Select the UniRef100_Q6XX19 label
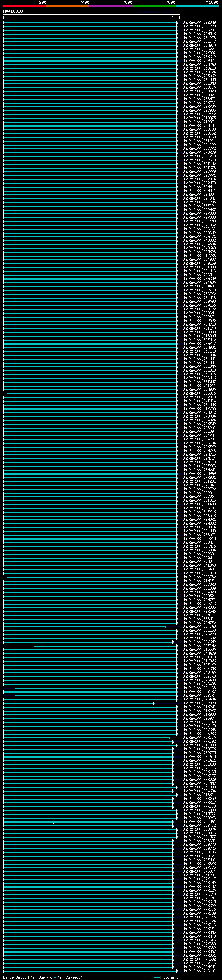 (x=199, y=57)
